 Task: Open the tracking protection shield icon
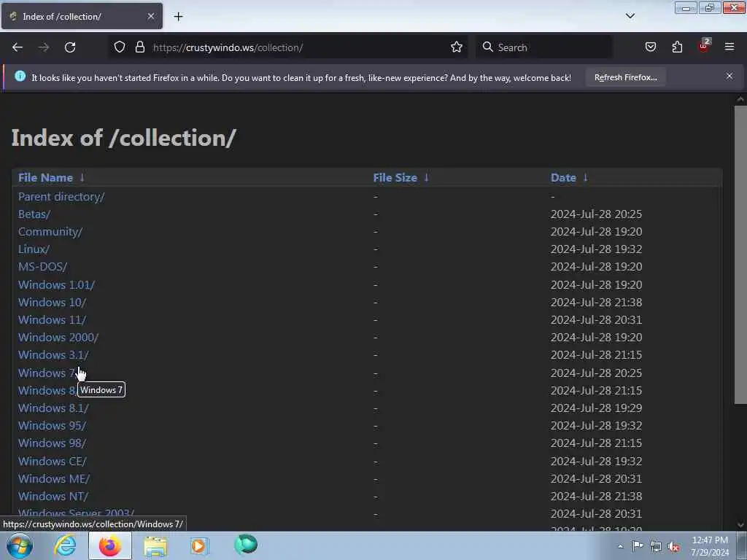[x=120, y=47]
